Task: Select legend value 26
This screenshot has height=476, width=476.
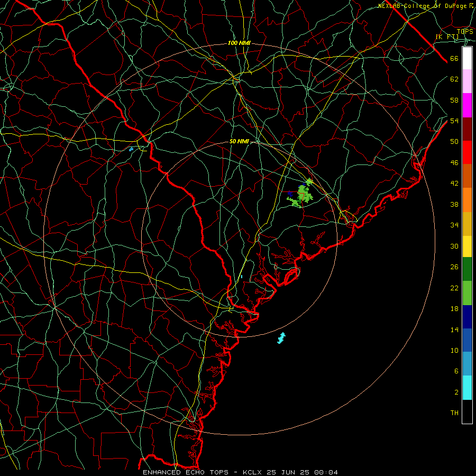Action: point(454,267)
